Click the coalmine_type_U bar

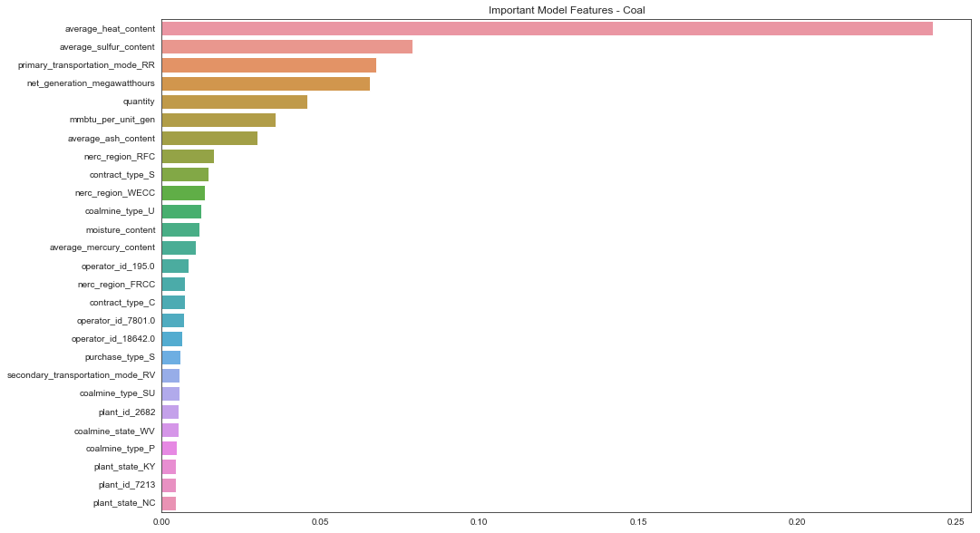point(181,211)
